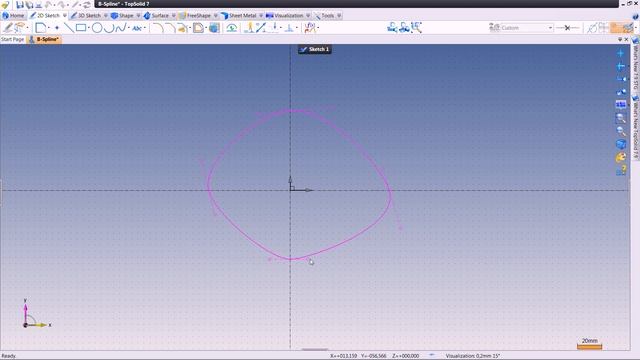Click the lower magnifier zoom icon in sidebar
The width and height of the screenshot is (640, 360).
click(621, 131)
